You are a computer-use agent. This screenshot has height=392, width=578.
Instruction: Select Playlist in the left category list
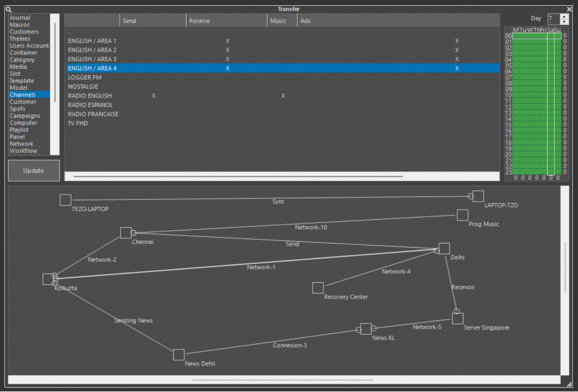(x=19, y=130)
